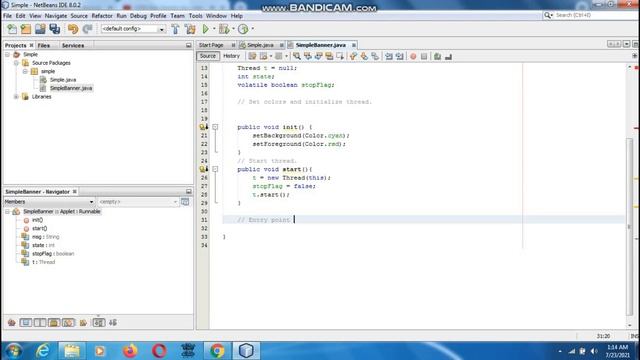Click the Redo arrow icon
This screenshot has height=360, width=640.
tap(87, 29)
